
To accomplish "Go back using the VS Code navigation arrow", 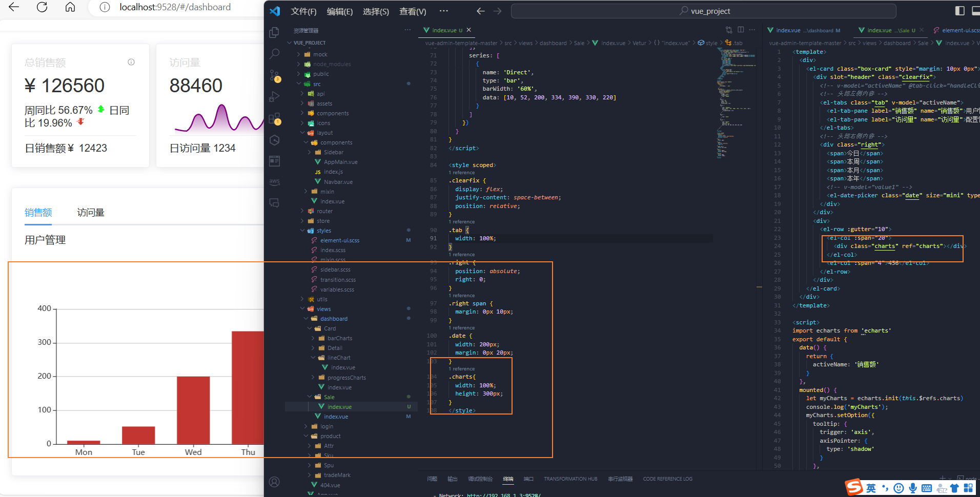I will [480, 11].
